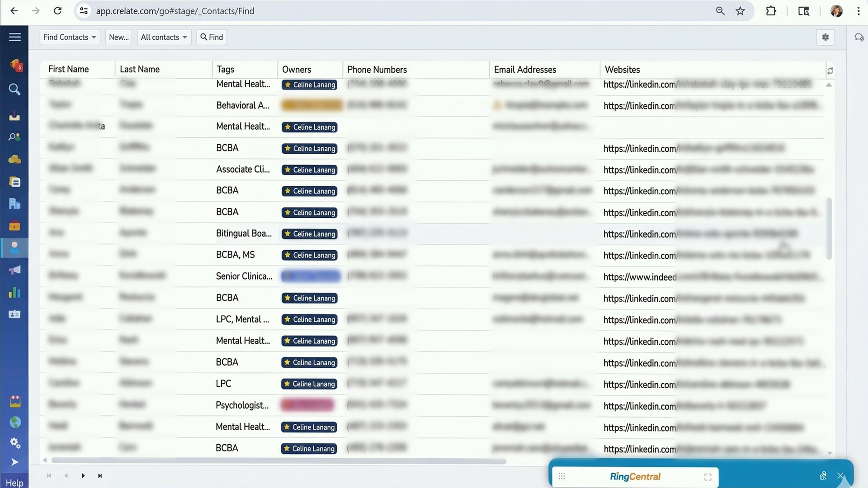
Task: Click the Psychologist... tag cell
Action: pyautogui.click(x=242, y=405)
